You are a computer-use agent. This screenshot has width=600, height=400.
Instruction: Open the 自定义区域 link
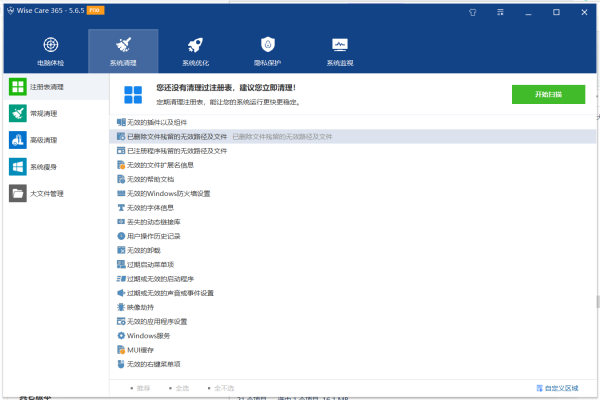click(558, 388)
